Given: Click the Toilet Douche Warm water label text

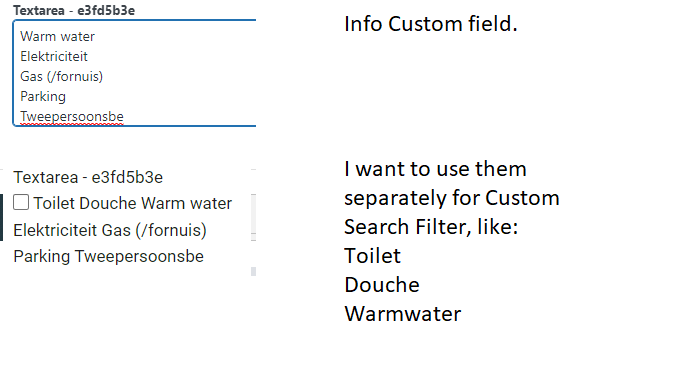Looking at the screenshot, I should (x=133, y=203).
